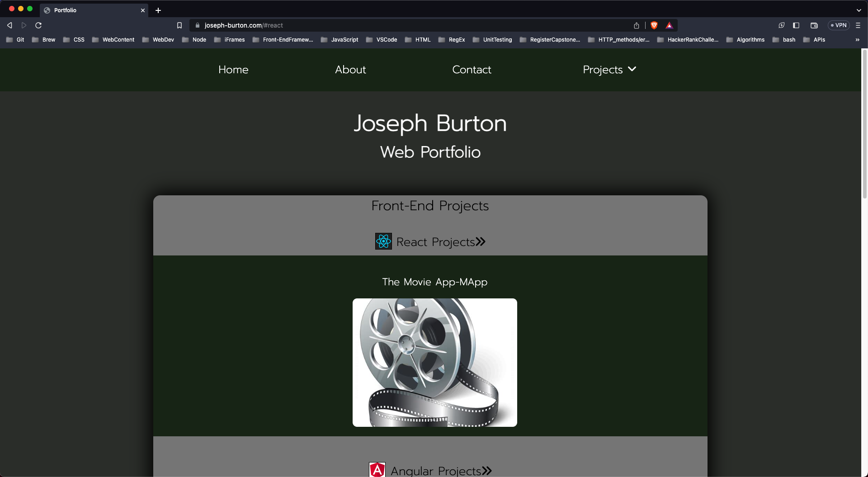868x477 pixels.
Task: Close the Portfolio tab
Action: tap(143, 10)
